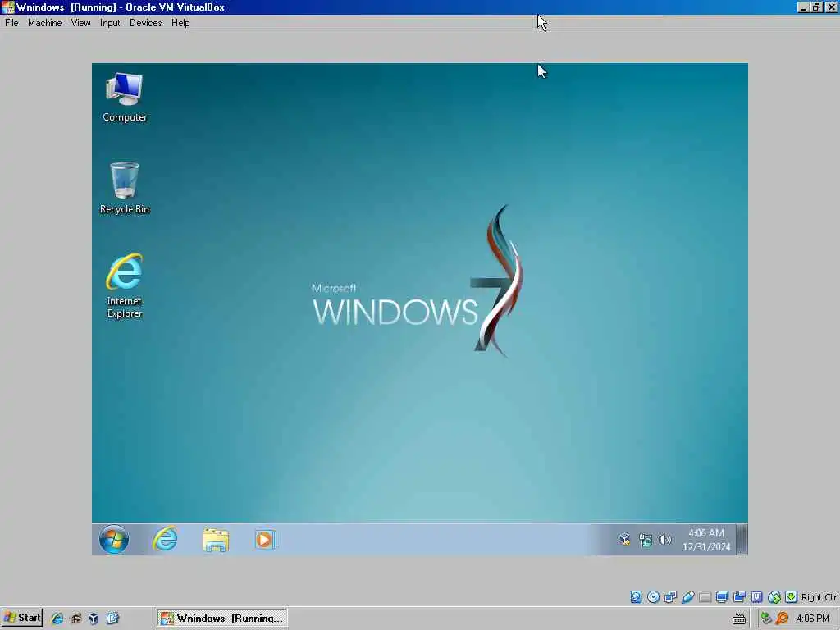Open Windows Explorer folder from the Windows 7 taskbar
This screenshot has width=840, height=630.
pyautogui.click(x=216, y=540)
